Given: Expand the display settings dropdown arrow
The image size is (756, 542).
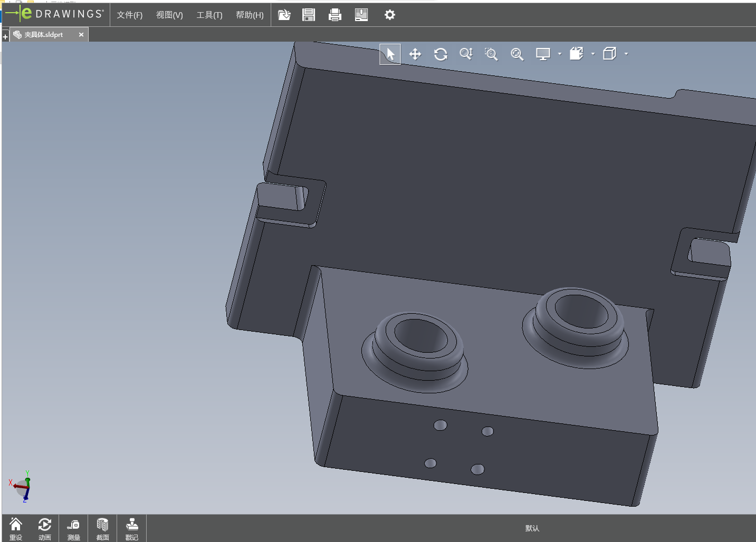Looking at the screenshot, I should [560, 54].
